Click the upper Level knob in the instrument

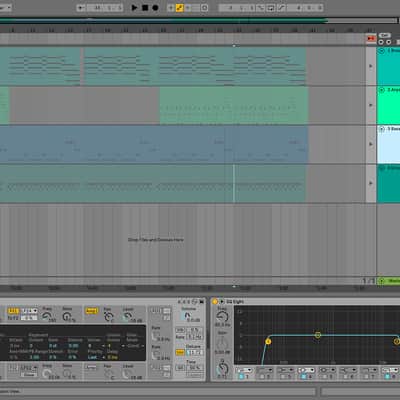[127, 317]
